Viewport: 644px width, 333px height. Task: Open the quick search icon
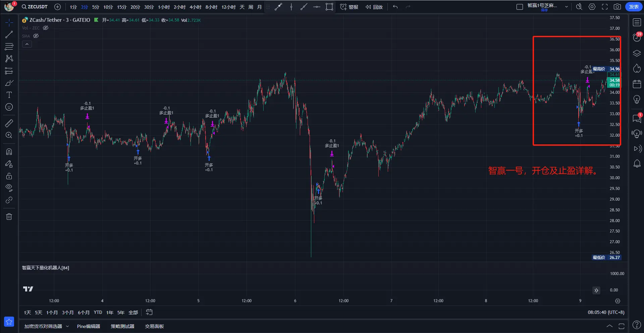pos(579,7)
